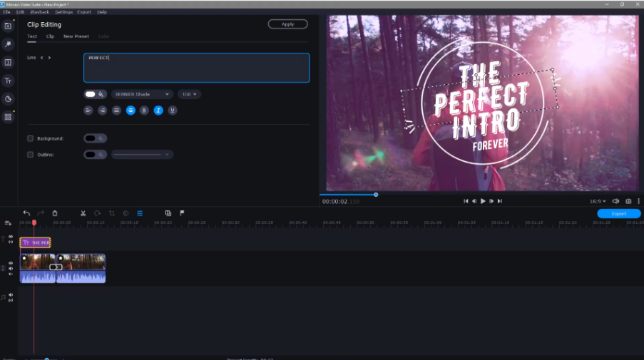The height and width of the screenshot is (360, 644).
Task: Undo the last action in timeline toolbar
Action: pos(26,213)
